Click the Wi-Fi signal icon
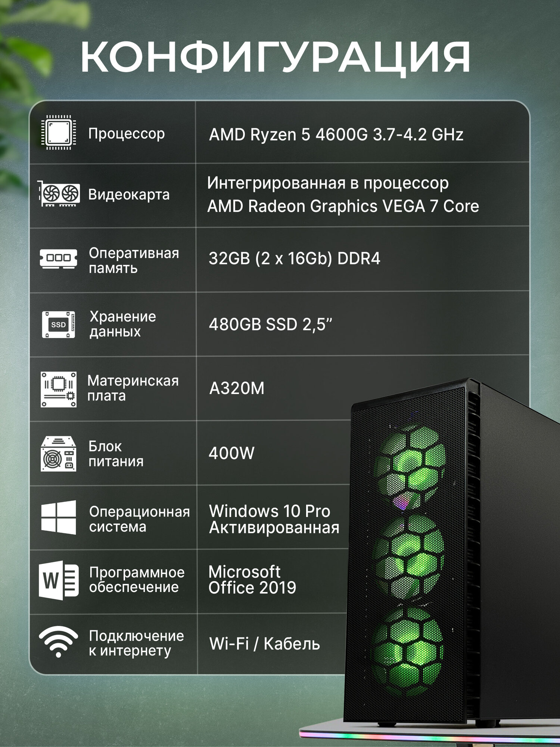560x747 pixels. coord(59,642)
